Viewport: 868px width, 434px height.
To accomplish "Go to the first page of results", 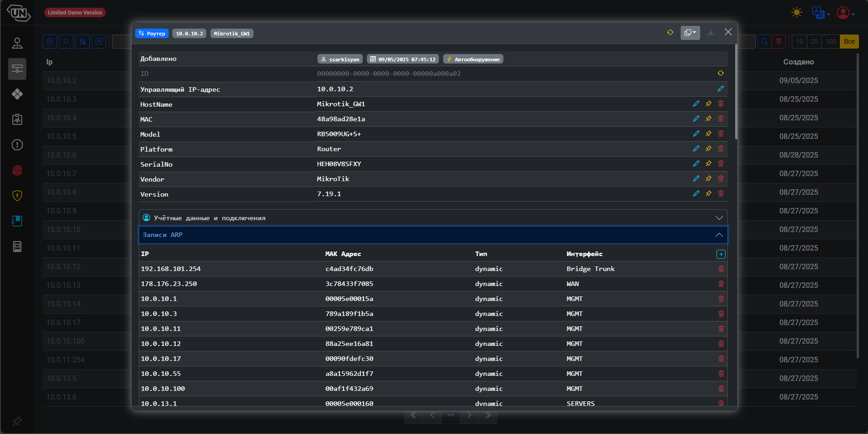I will click(x=413, y=415).
